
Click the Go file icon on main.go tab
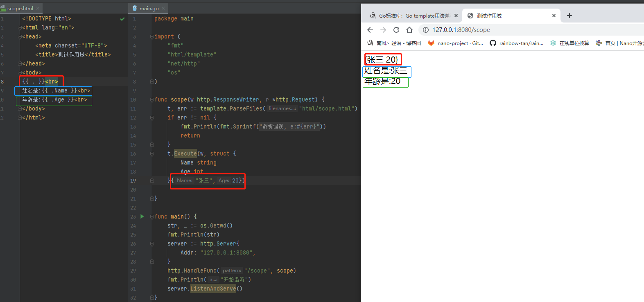135,8
